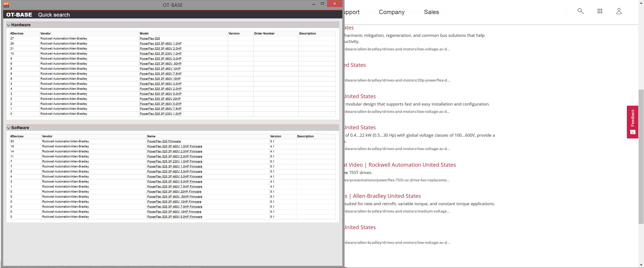Select device count 27 in Hardware table

pyautogui.click(x=12, y=39)
